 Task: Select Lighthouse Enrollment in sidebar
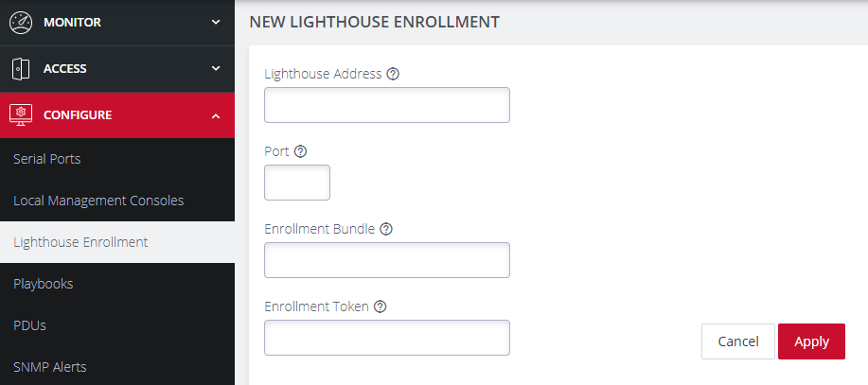click(80, 242)
